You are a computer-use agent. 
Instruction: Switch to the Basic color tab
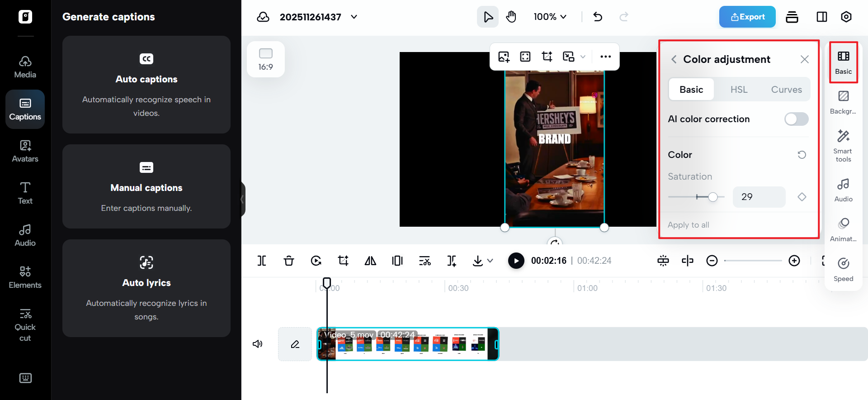coord(691,90)
